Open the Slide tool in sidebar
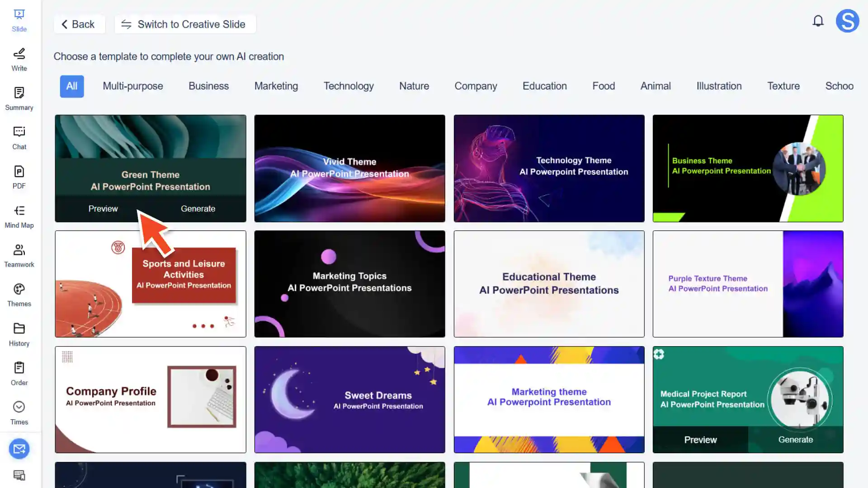The image size is (868, 488). [x=19, y=21]
